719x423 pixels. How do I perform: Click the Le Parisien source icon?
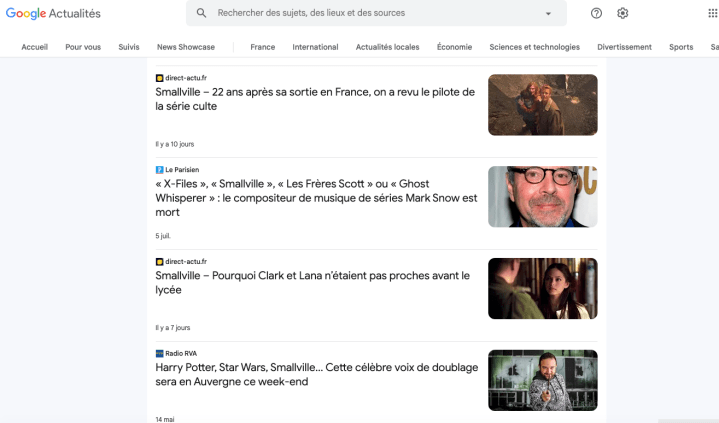[159, 170]
